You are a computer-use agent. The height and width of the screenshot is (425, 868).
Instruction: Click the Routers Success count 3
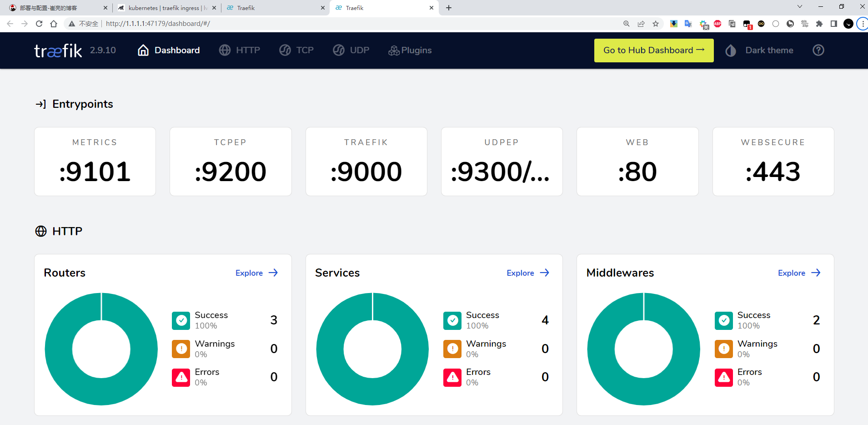274,320
